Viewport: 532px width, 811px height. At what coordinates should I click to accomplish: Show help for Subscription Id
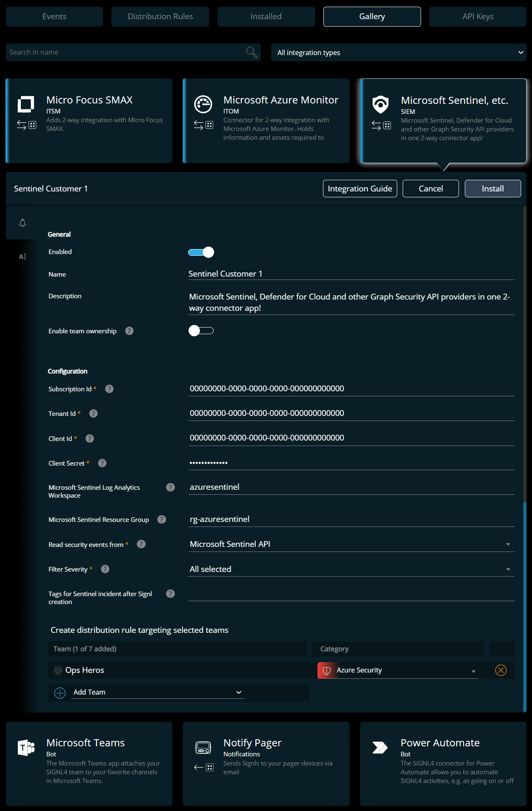pos(109,389)
